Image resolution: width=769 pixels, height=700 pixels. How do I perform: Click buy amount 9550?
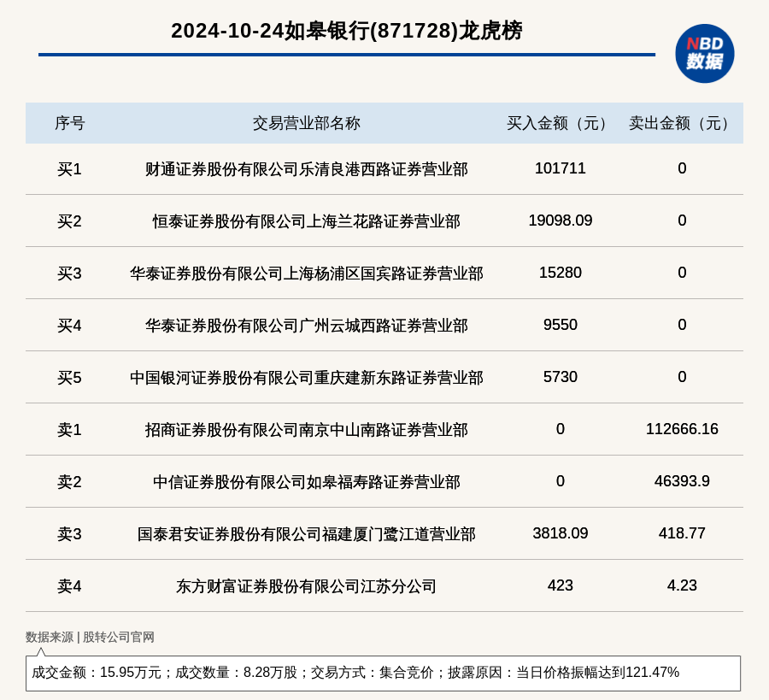click(x=560, y=325)
